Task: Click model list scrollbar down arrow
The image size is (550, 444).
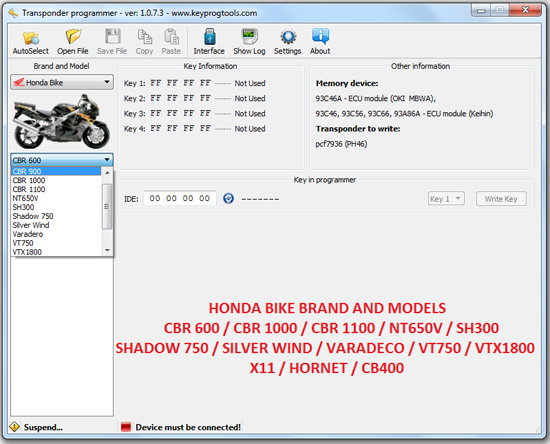Action: 107,250
